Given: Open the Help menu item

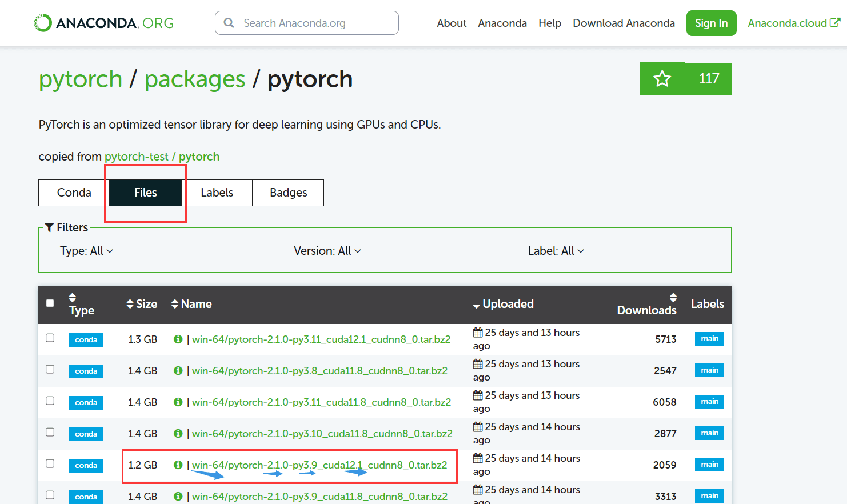Looking at the screenshot, I should [550, 23].
